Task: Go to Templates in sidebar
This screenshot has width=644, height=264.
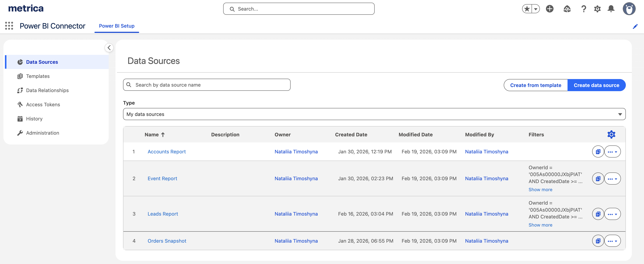Action: pos(38,76)
